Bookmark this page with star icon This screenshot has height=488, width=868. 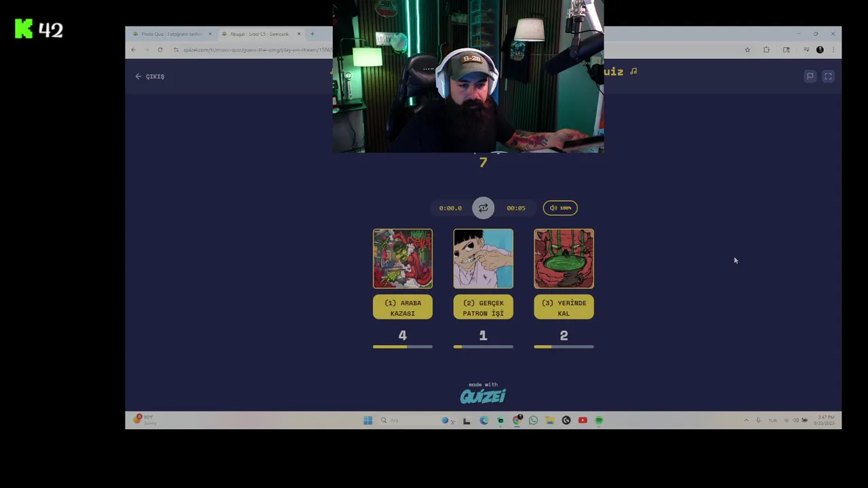747,49
